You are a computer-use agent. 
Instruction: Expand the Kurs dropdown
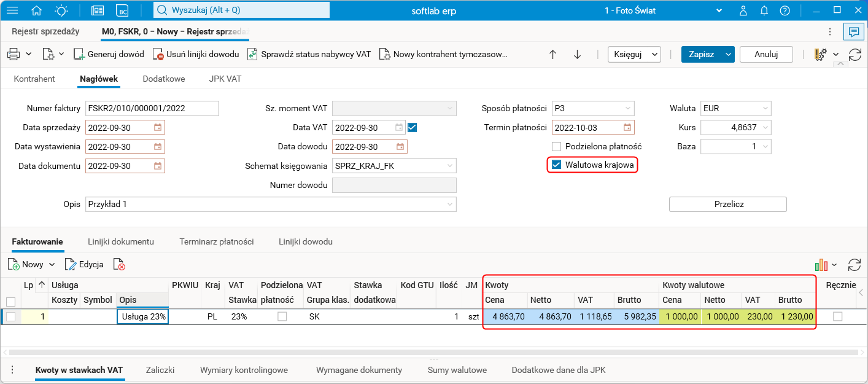click(765, 128)
